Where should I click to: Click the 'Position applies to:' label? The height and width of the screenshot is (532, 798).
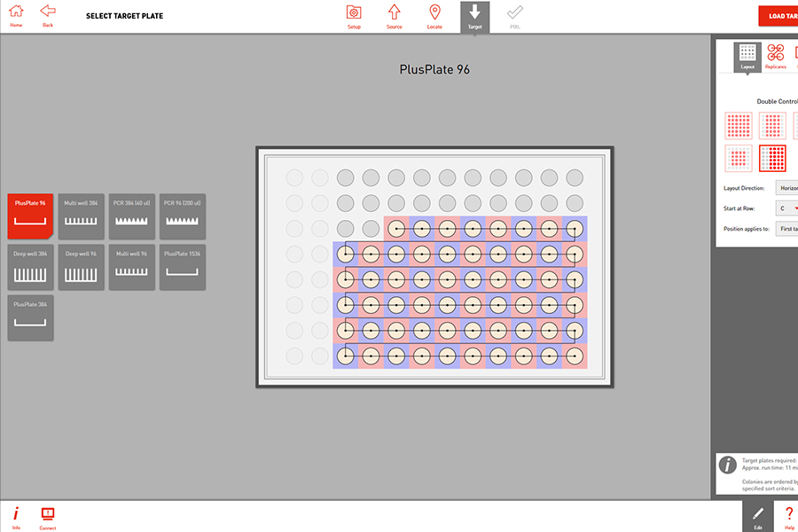coord(747,229)
